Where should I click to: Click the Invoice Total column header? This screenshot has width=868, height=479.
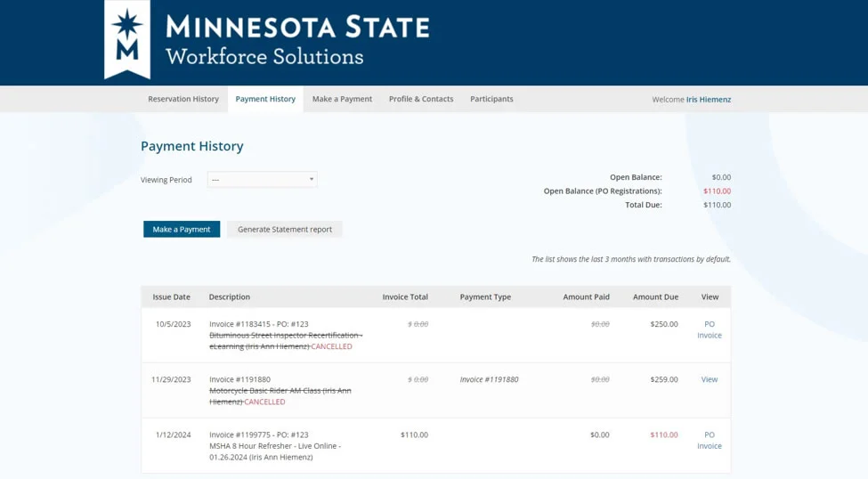pyautogui.click(x=405, y=296)
